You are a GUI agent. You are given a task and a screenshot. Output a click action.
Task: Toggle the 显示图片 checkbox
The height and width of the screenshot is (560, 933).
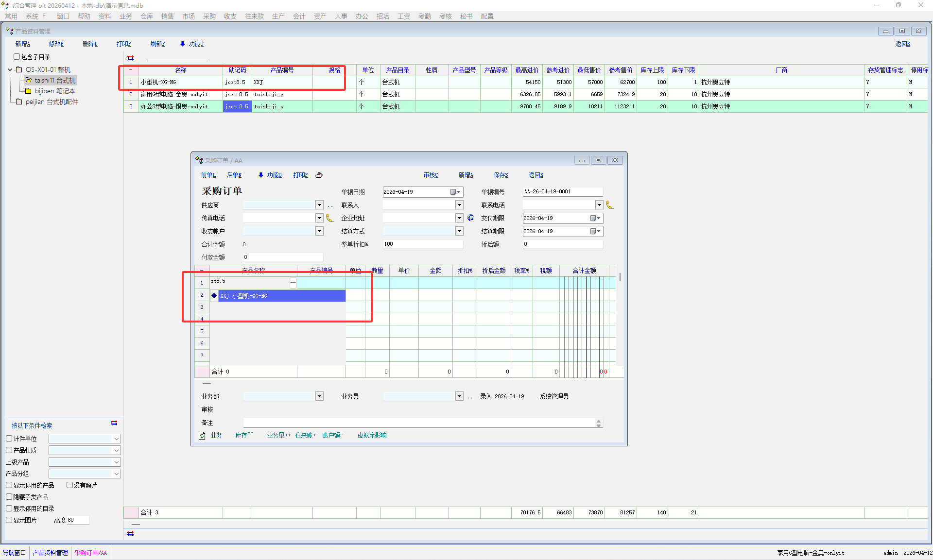point(9,520)
